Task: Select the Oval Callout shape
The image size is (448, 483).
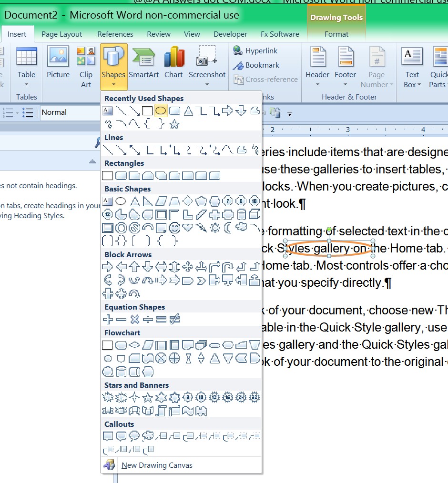Action: click(134, 436)
